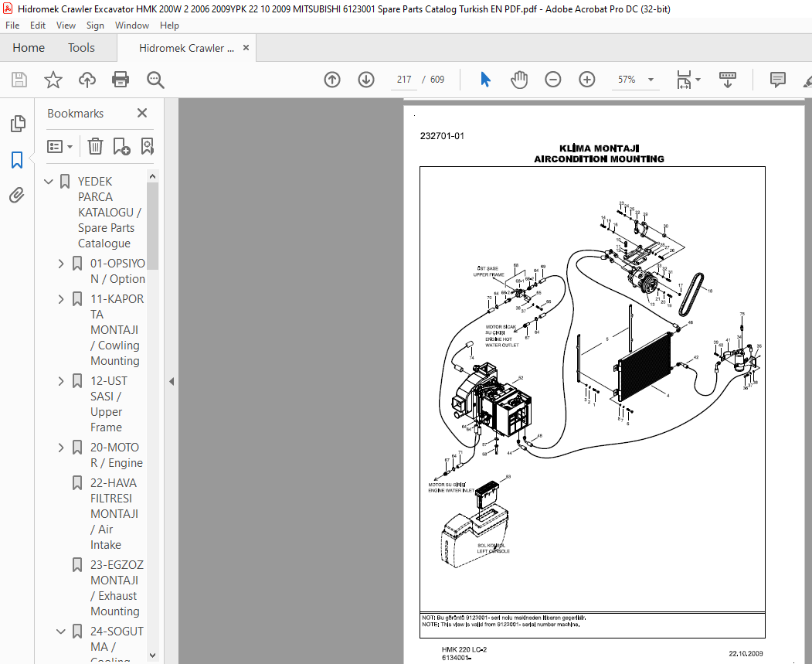This screenshot has width=812, height=664.
Task: Open the 23-EGZOZ MONTAJI / Exhaust Mounting bookmark
Action: (x=117, y=588)
